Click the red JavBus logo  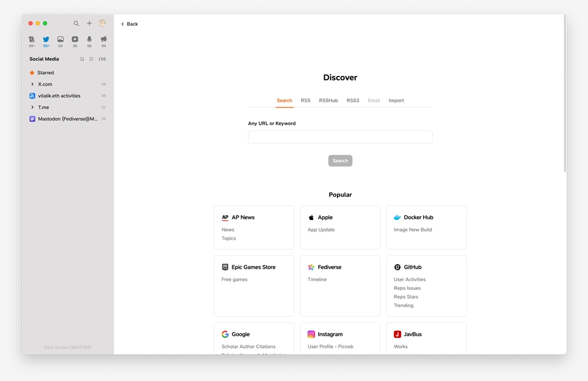click(x=397, y=334)
